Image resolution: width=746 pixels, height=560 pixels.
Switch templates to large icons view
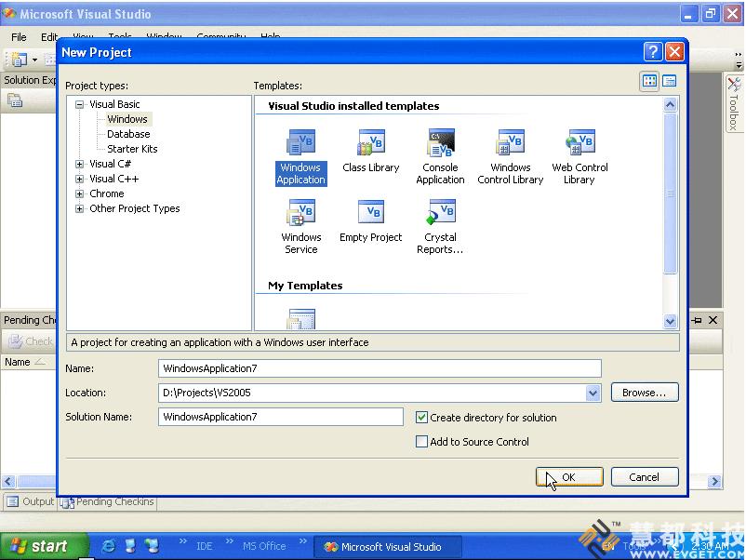click(649, 81)
